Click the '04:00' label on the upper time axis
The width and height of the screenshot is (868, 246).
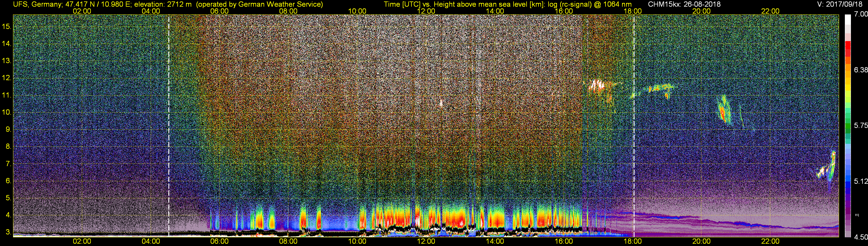[x=151, y=11]
